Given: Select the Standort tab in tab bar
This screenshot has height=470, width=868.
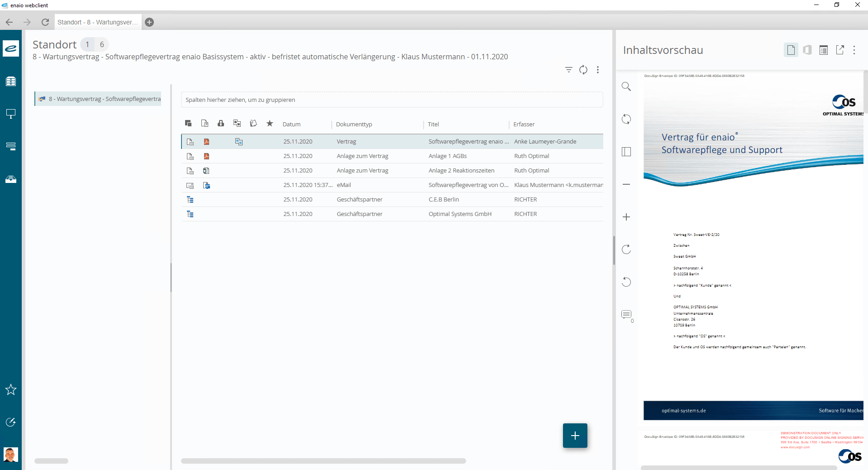Looking at the screenshot, I should (x=97, y=22).
